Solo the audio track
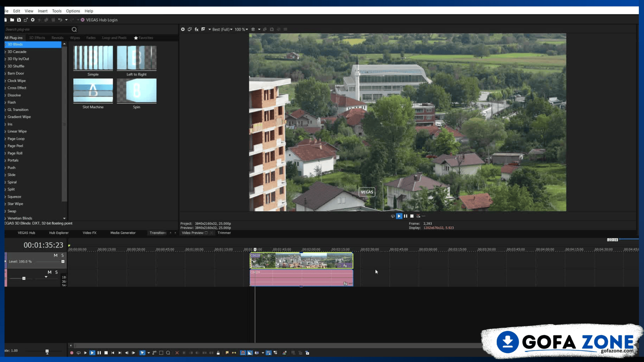The image size is (644, 362). (x=56, y=272)
